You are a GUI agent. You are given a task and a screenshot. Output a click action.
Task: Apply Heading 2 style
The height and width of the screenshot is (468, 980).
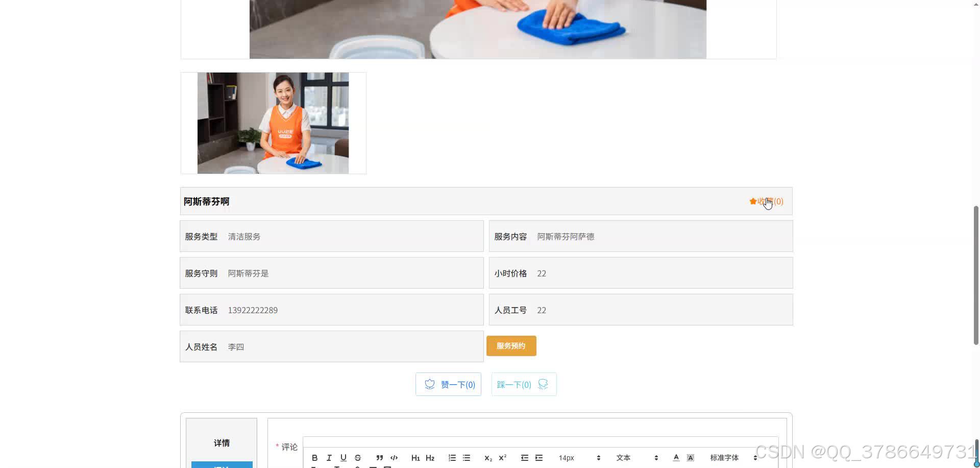point(430,458)
